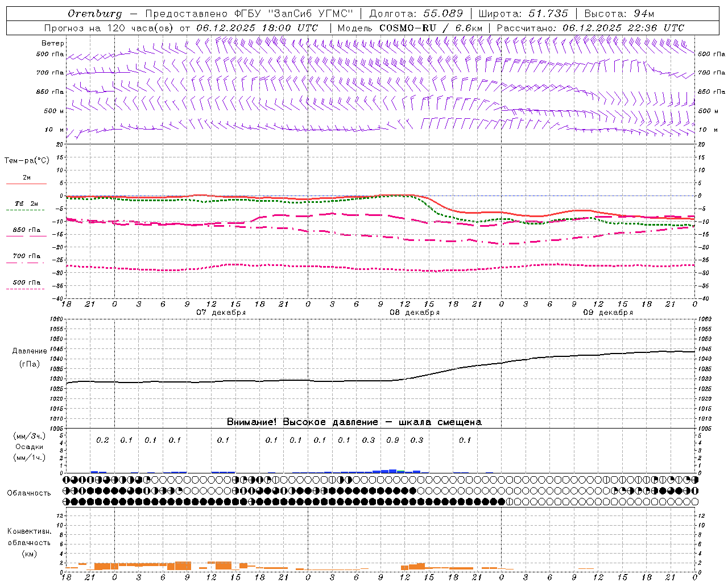Screen dimensions: 728x582
Task: Click the Orenburg station title
Action: click(x=94, y=14)
